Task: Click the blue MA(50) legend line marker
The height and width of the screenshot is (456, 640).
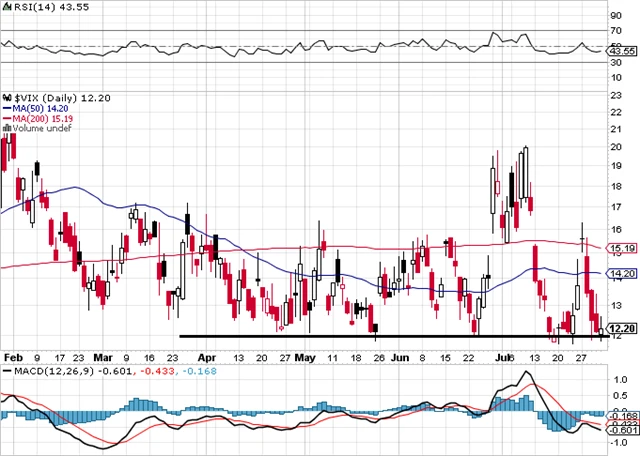Action: point(5,106)
